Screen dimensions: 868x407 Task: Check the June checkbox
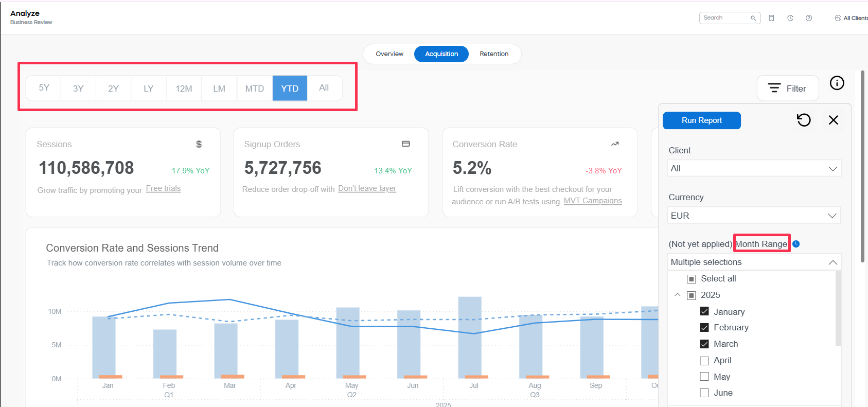(704, 393)
